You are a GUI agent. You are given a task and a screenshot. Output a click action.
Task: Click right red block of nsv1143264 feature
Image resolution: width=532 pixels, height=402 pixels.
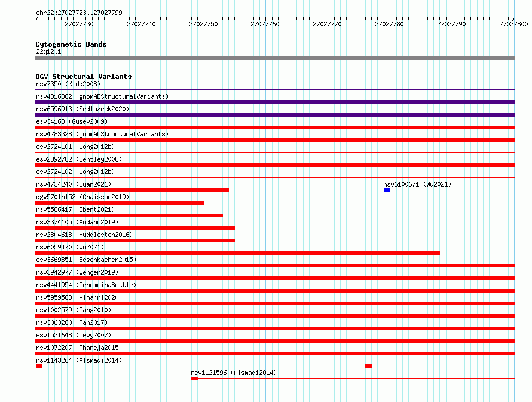pos(368,366)
